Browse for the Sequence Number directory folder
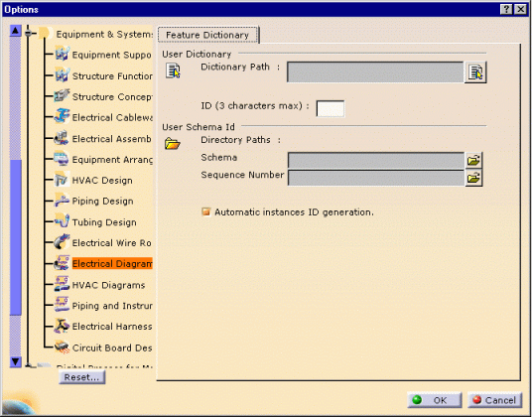The width and height of the screenshot is (532, 417). point(473,178)
